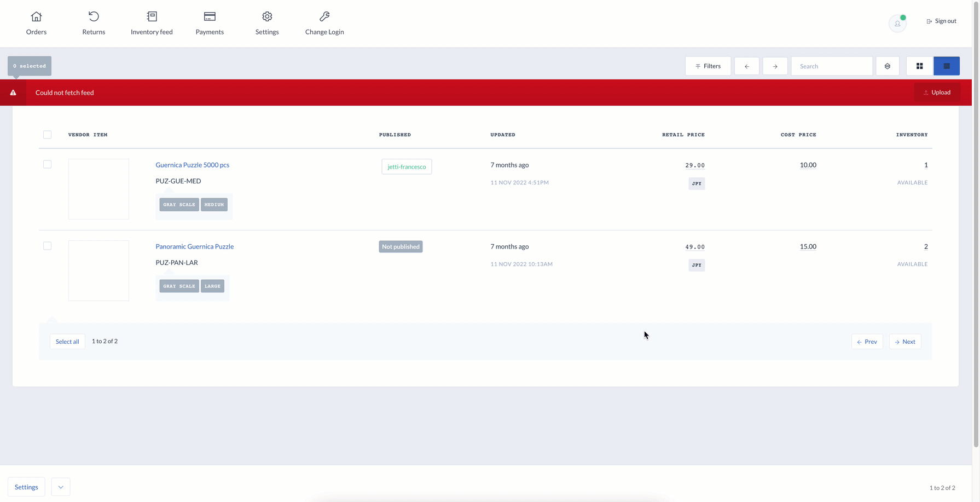Image resolution: width=980 pixels, height=502 pixels.
Task: Click the MEDIUM variant tag
Action: tap(214, 204)
